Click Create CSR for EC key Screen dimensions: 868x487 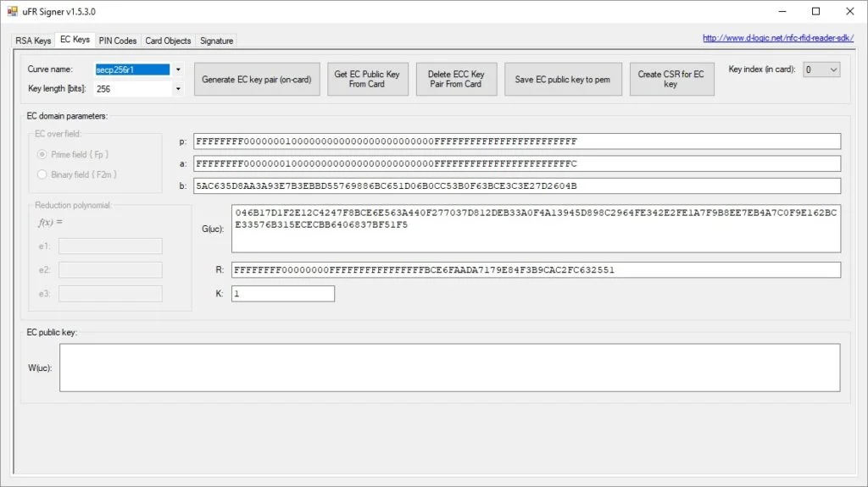tap(671, 79)
